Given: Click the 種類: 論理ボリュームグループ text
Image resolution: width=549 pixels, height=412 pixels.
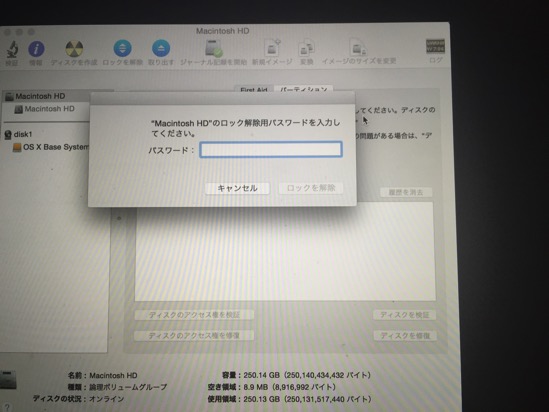Looking at the screenshot, I should pos(117,387).
